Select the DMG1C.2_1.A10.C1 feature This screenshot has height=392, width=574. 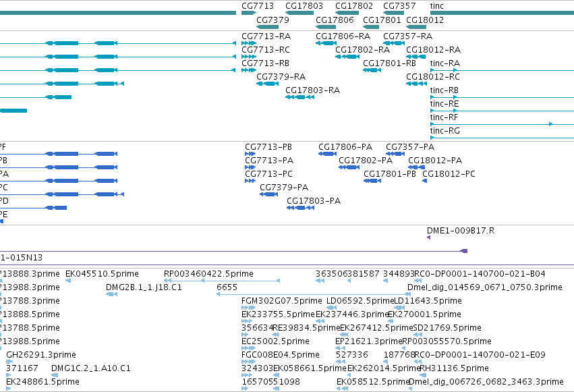[55, 375]
